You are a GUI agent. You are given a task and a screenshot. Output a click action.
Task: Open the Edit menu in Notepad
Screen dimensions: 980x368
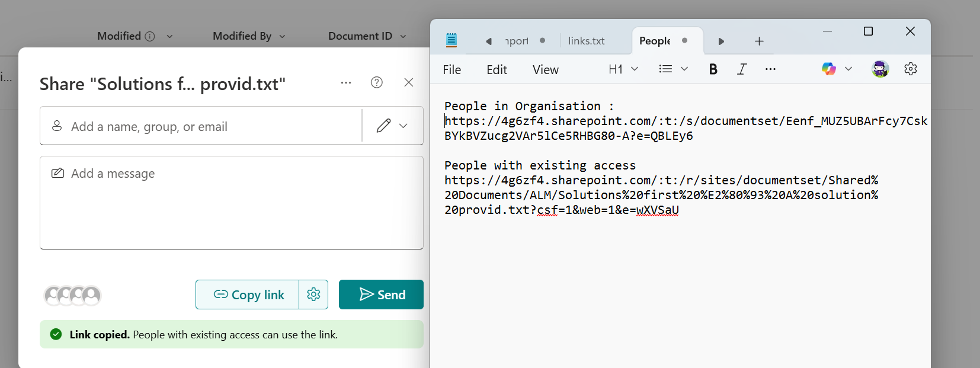point(497,70)
